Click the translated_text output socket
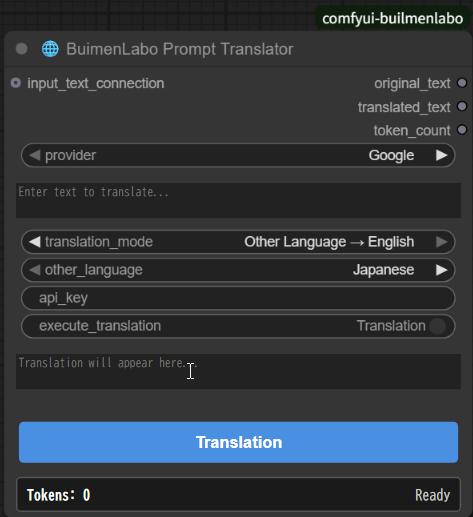473x517 pixels. (462, 107)
